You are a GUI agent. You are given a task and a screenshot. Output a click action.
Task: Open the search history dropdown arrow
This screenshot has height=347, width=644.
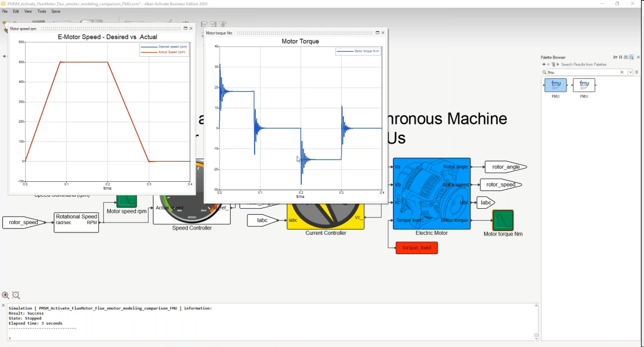630,72
